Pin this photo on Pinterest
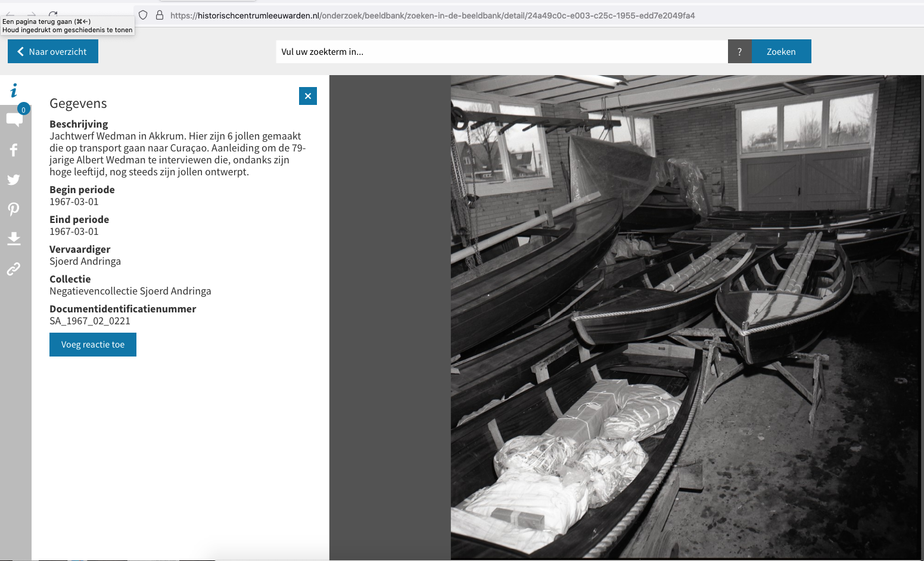Viewport: 924px width, 561px height. point(14,209)
